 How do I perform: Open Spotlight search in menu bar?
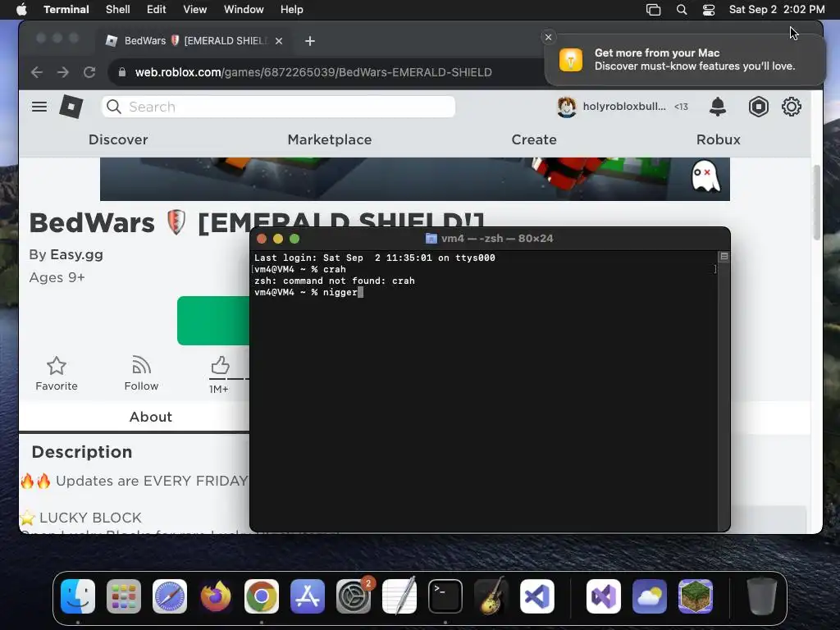coord(682,10)
